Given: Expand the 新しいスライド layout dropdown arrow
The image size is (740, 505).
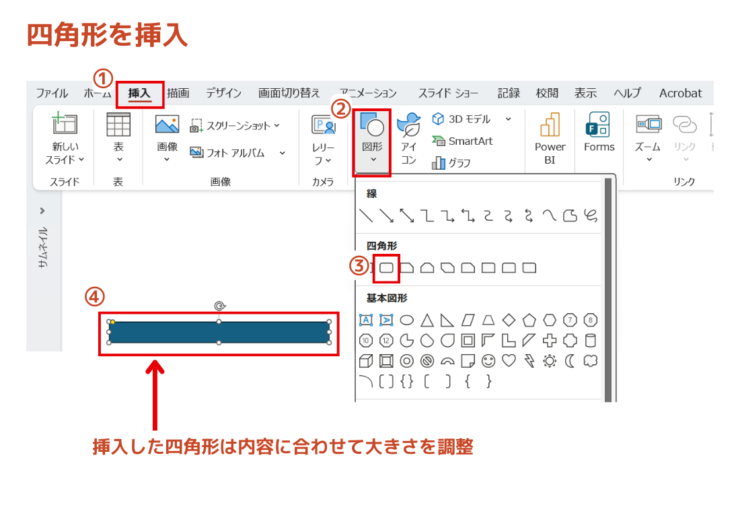Looking at the screenshot, I should 82,160.
